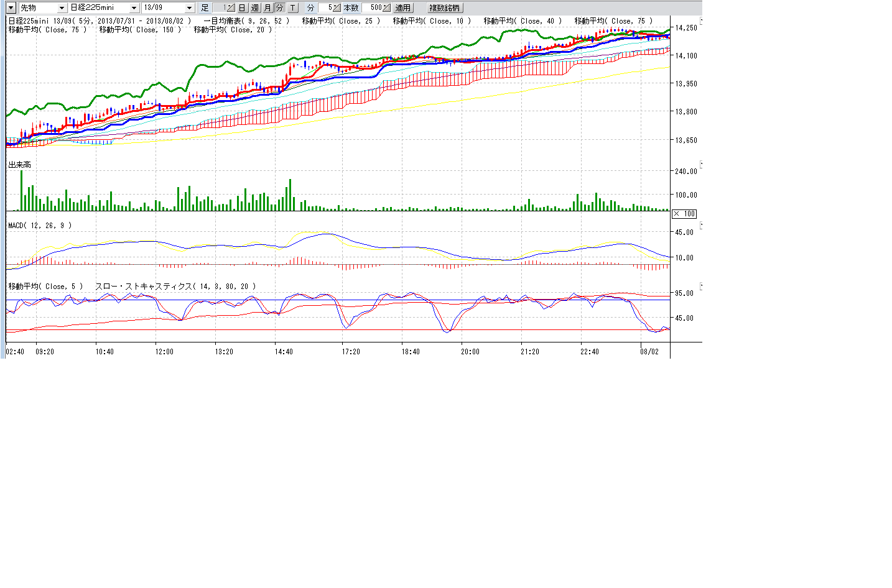Click the ×100 volume scale box
The image size is (892, 588).
684,214
